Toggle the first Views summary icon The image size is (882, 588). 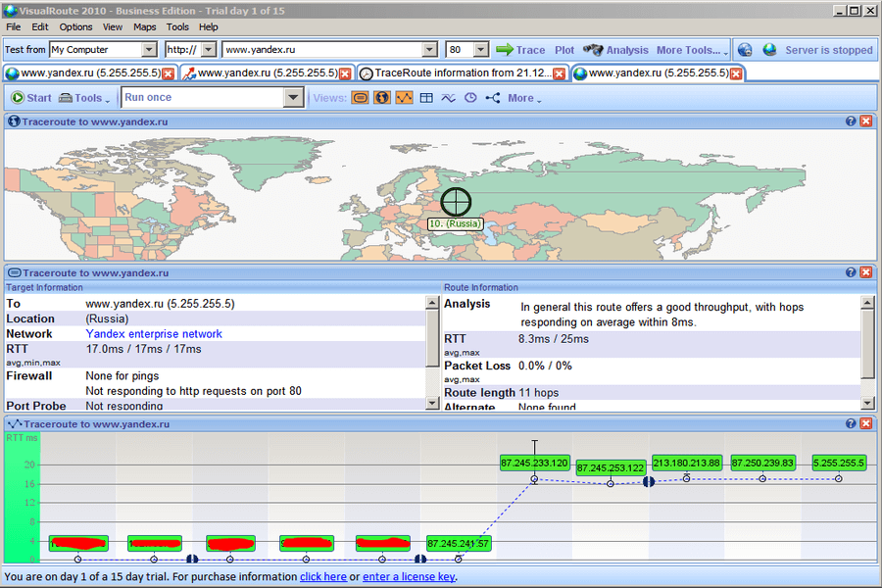point(360,98)
